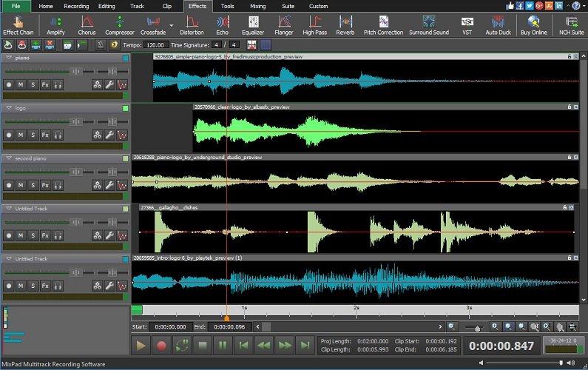
Task: Click the Facebook share icon
Action: coord(519,6)
